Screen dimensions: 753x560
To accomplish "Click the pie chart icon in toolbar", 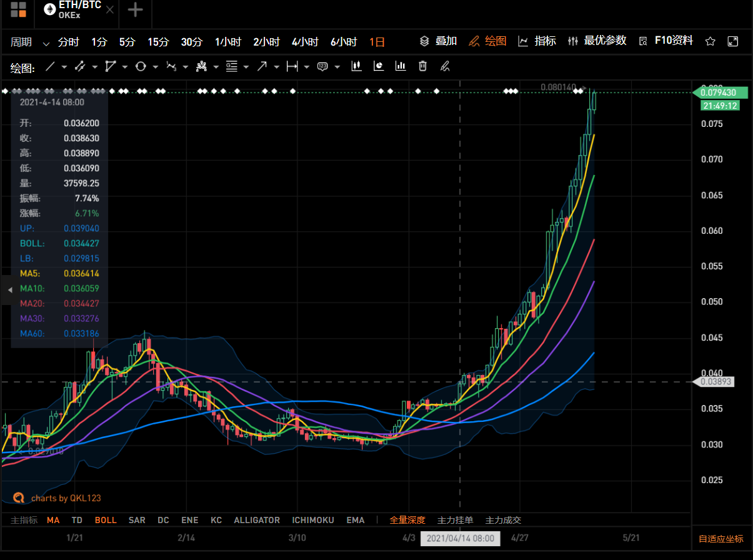I will click(379, 66).
